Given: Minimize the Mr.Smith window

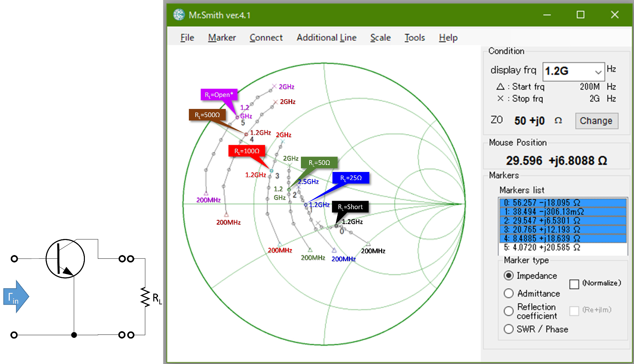Looking at the screenshot, I should click(x=547, y=15).
